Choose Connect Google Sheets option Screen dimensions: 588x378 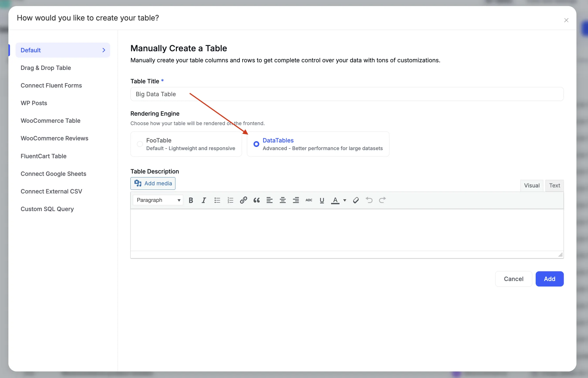click(x=53, y=174)
